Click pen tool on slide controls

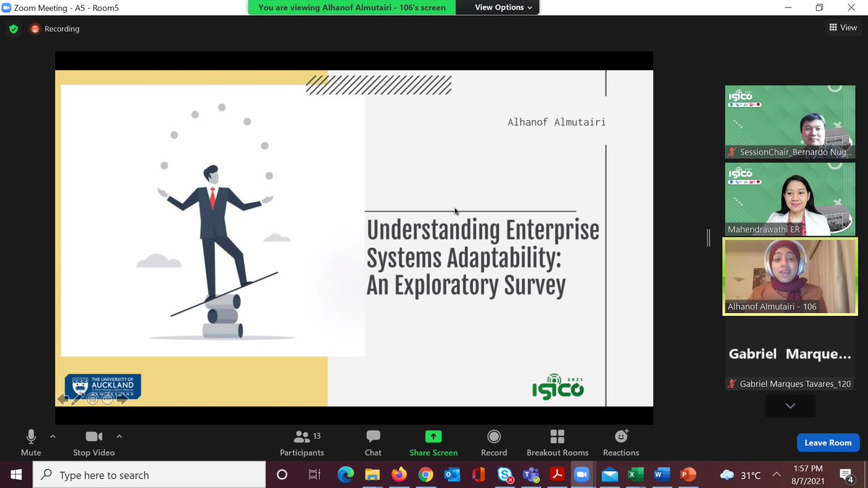[x=78, y=399]
